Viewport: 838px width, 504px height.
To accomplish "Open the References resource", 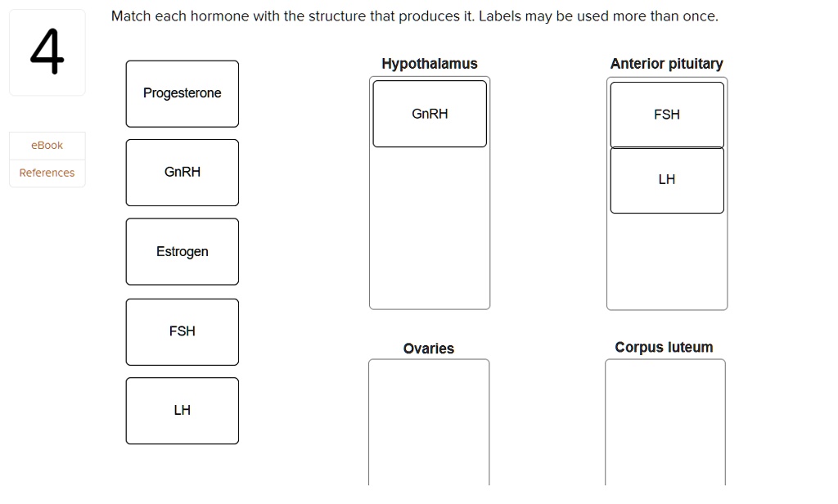I will (47, 173).
